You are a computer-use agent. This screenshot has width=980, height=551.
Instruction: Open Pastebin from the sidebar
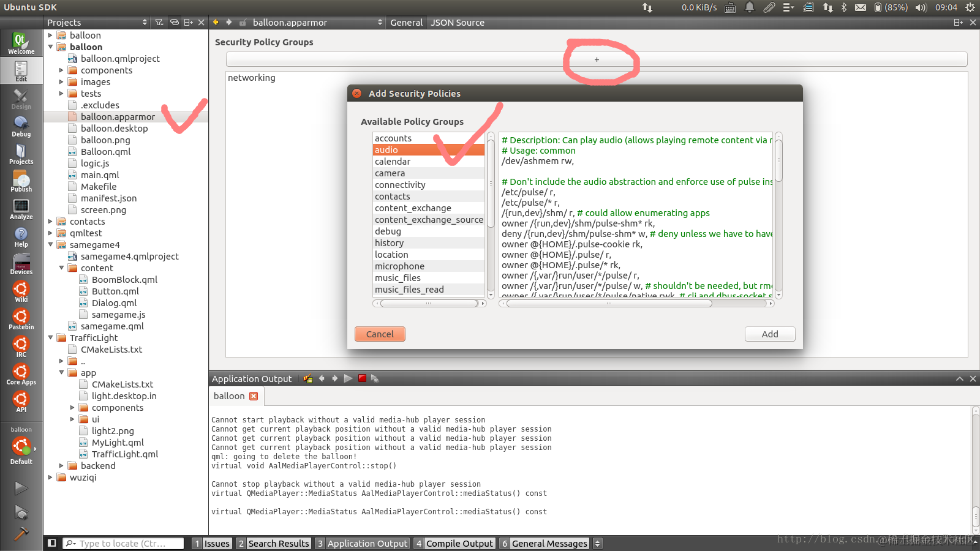coord(21,319)
